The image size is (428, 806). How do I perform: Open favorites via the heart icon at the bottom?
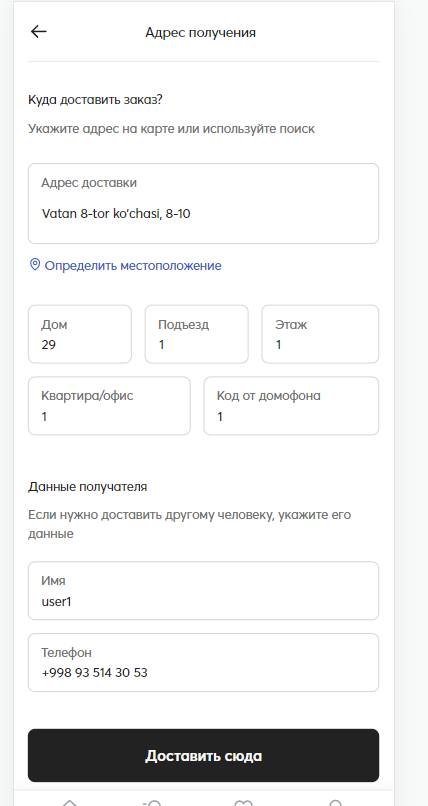coord(243,802)
